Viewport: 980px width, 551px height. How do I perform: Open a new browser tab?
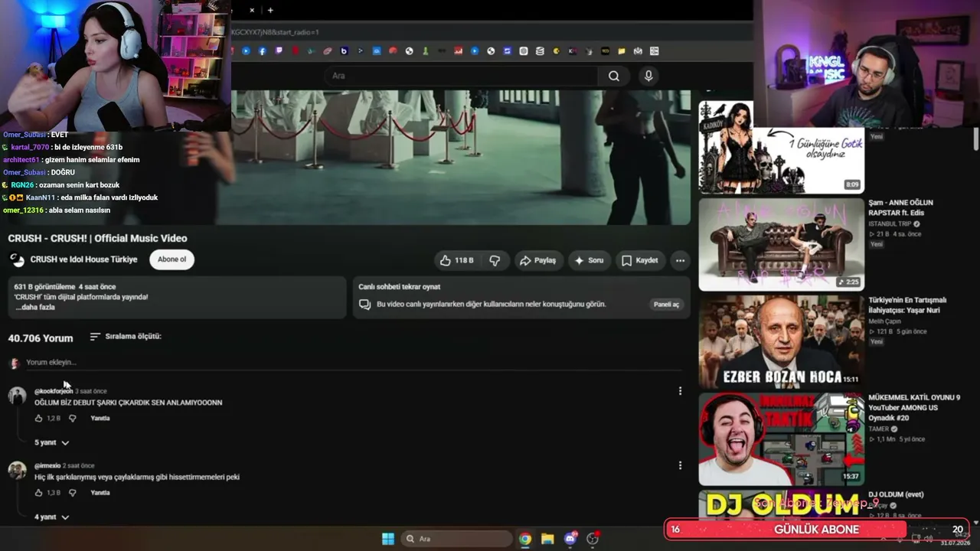[x=270, y=10]
